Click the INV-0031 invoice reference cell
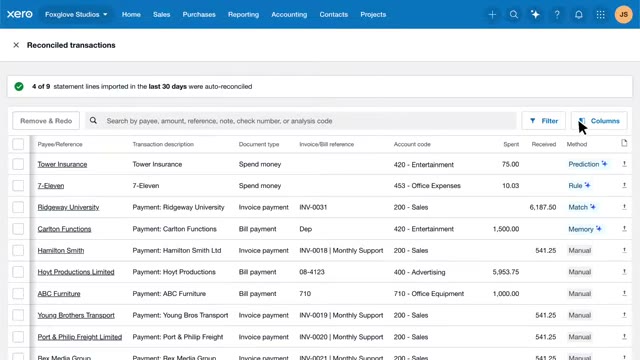640x360 pixels. point(313,207)
